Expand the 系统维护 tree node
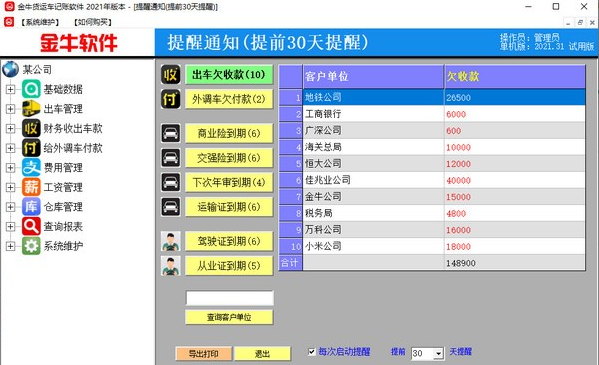 (x=10, y=246)
